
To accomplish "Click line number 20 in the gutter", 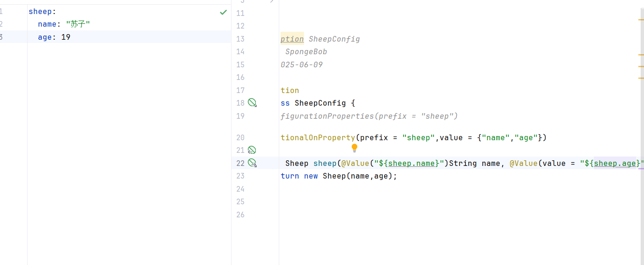I will tap(240, 138).
